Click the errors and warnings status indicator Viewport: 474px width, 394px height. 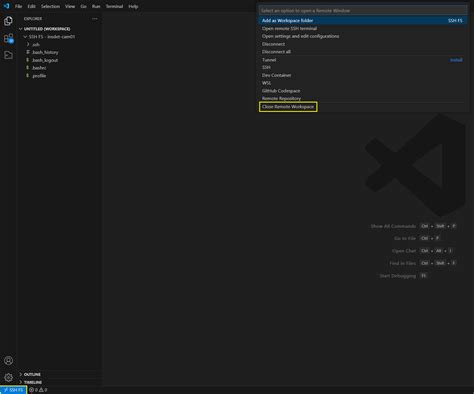(x=38, y=390)
